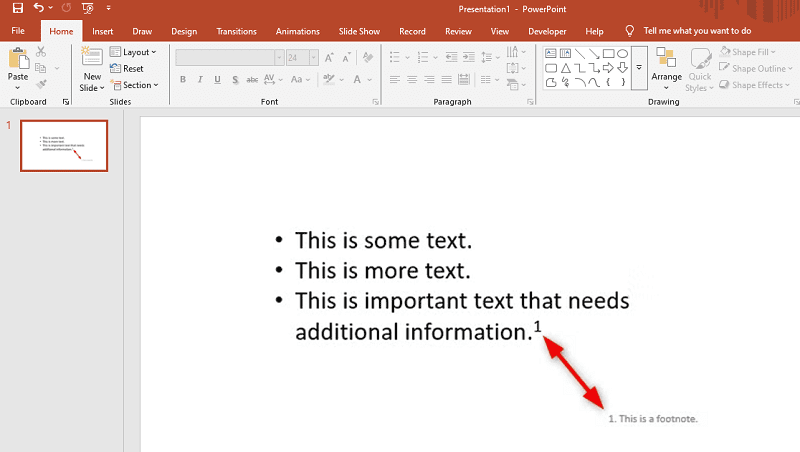This screenshot has width=800, height=452.
Task: Align text right
Action: [x=430, y=80]
